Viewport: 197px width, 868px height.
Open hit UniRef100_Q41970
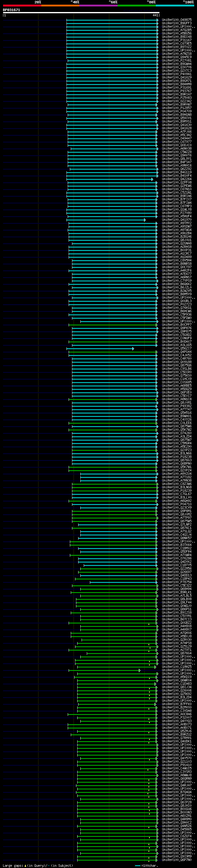coord(177,220)
